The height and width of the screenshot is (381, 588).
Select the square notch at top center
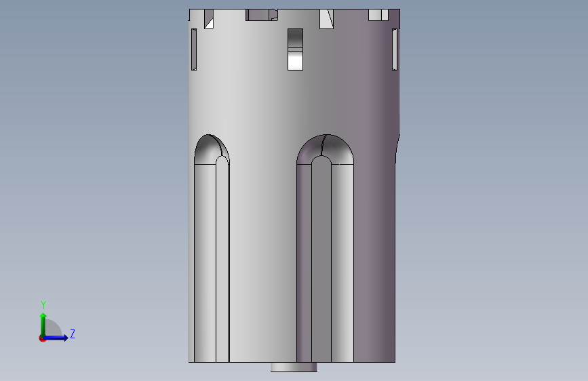click(x=295, y=49)
